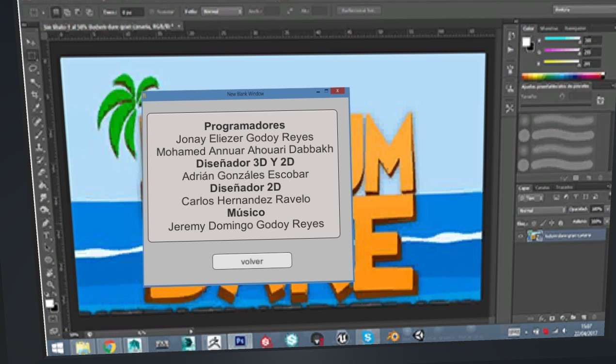Screen dimensions: 616x364
Task: Click the foreground color swatch in Color panel
Action: pos(526,42)
